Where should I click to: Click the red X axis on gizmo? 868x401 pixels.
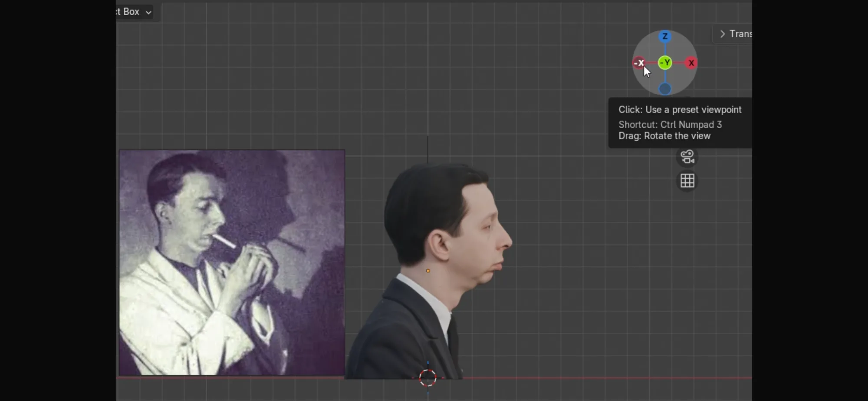click(x=691, y=63)
